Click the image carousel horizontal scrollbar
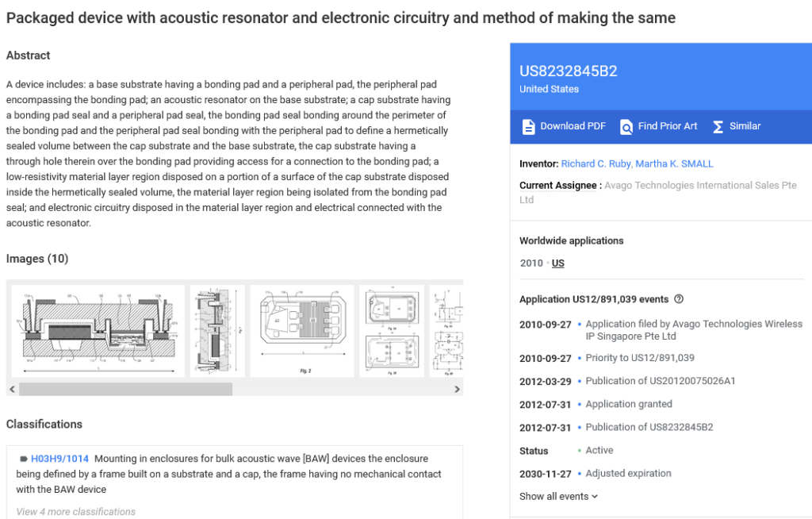This screenshot has height=519, width=812. [125, 390]
